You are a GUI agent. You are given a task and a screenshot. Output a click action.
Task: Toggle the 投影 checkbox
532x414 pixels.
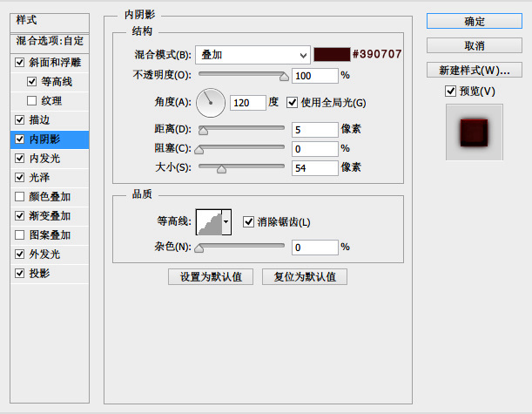(x=20, y=273)
